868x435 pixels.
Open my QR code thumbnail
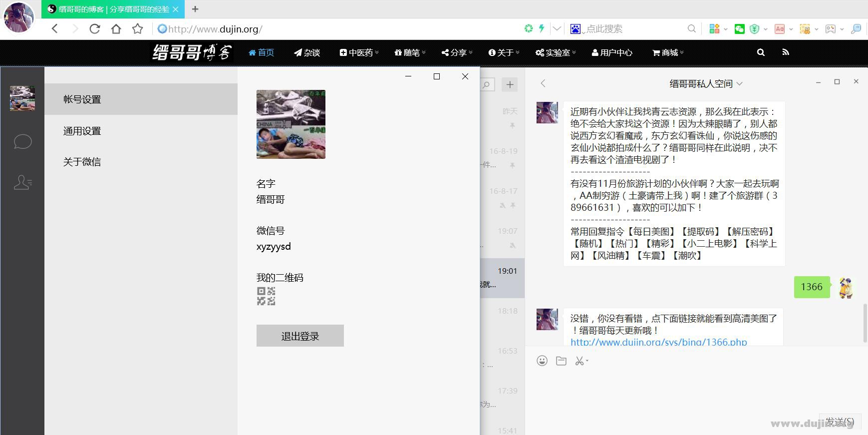pos(266,296)
